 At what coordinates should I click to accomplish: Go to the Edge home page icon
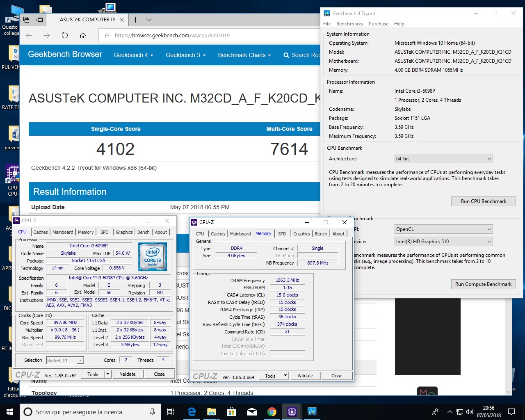[x=83, y=36]
